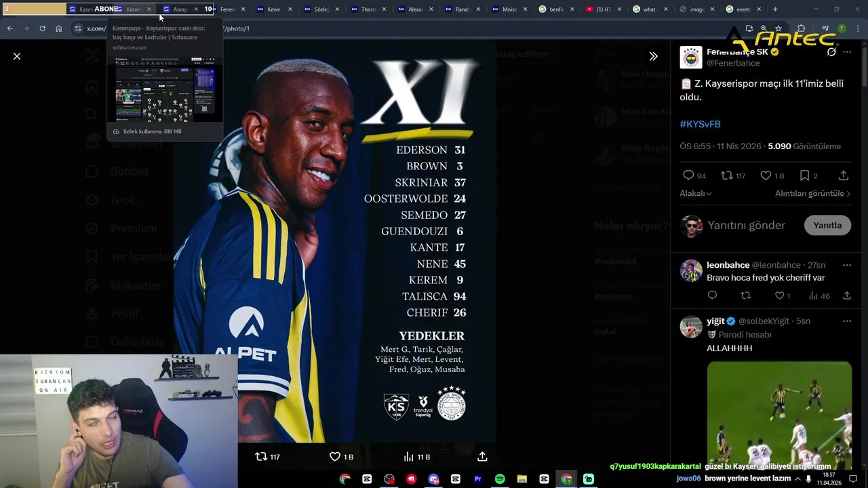
Task: Open File Explorer from the taskbar
Action: coord(521,479)
